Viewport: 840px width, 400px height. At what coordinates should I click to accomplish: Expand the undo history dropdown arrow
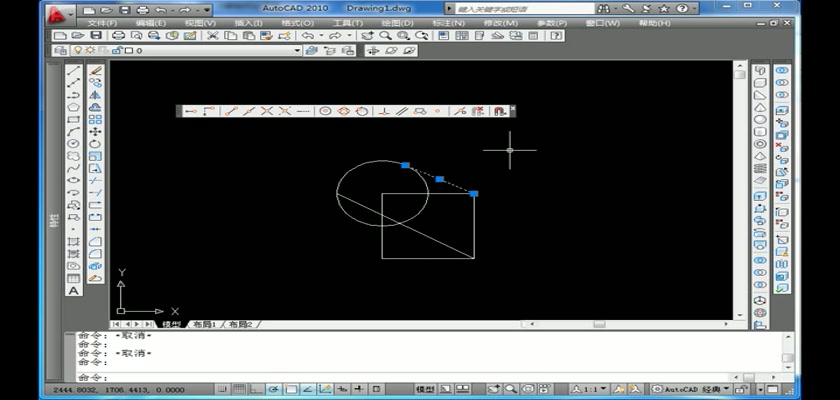pos(320,35)
